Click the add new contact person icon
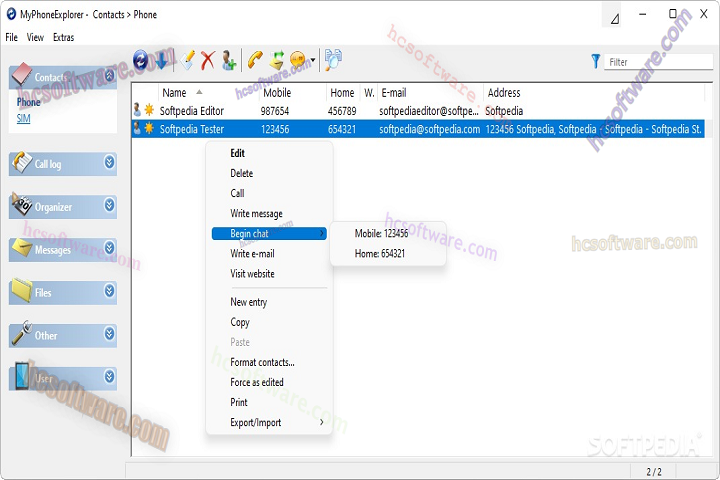The height and width of the screenshot is (480, 720). coord(228,60)
